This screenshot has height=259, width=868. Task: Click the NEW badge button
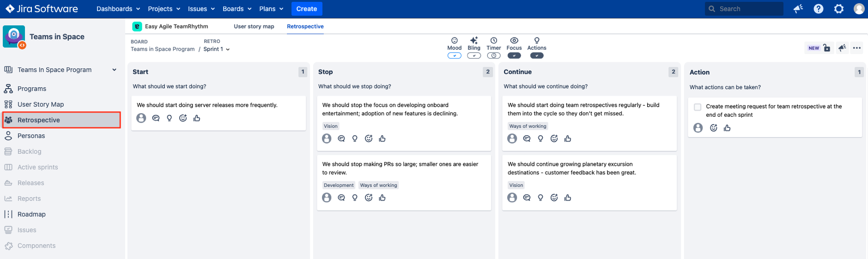(814, 48)
